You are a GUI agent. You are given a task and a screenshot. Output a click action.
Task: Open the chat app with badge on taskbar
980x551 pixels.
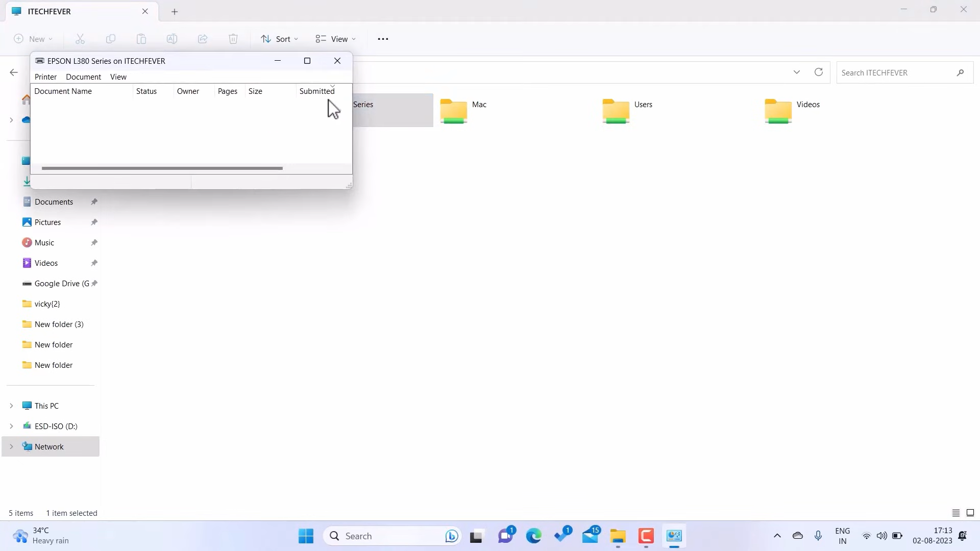tap(506, 536)
